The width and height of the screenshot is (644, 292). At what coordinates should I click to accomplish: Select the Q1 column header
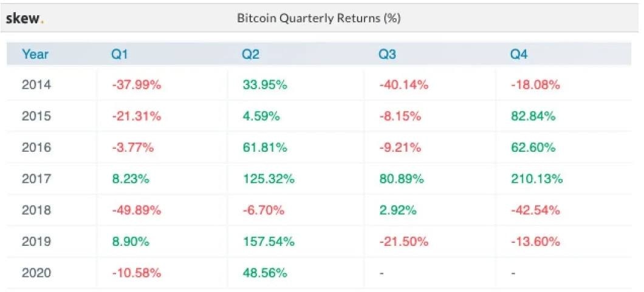118,55
